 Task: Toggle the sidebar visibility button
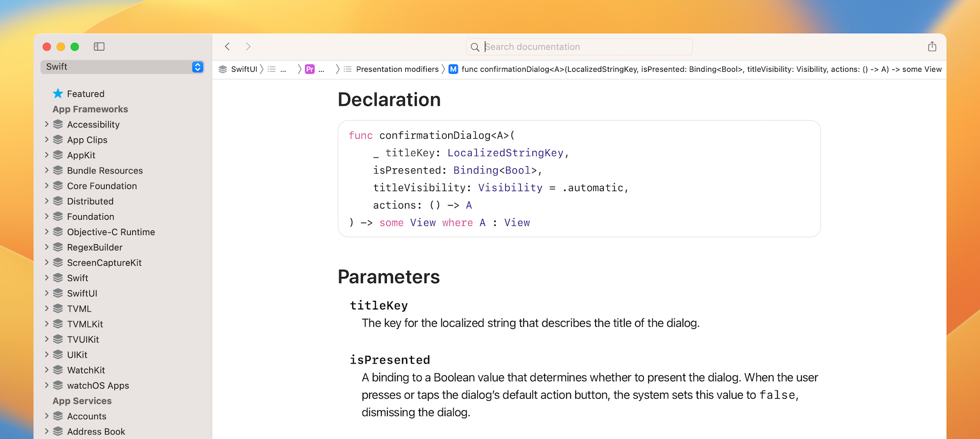[99, 47]
